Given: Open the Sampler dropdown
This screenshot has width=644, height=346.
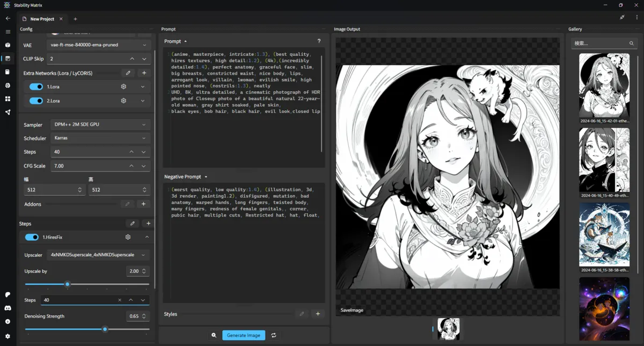Looking at the screenshot, I should tap(100, 125).
